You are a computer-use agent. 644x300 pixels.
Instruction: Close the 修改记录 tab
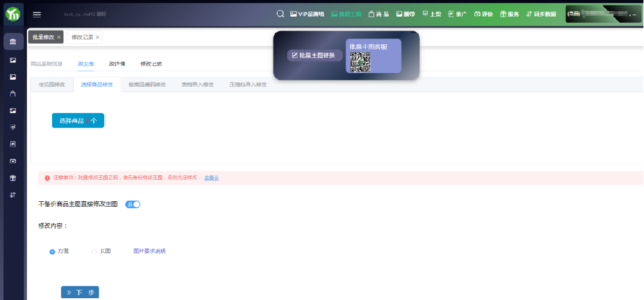[98, 37]
